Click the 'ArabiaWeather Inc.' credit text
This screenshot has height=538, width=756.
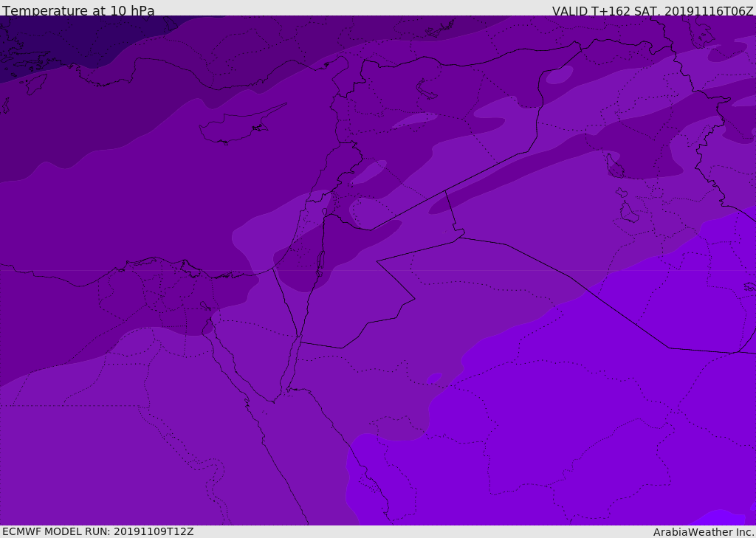tap(704, 532)
